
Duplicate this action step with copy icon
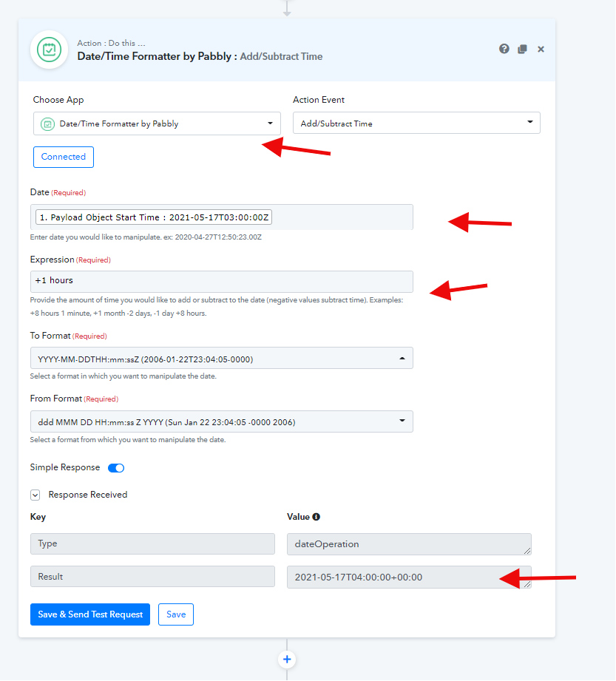tap(522, 49)
